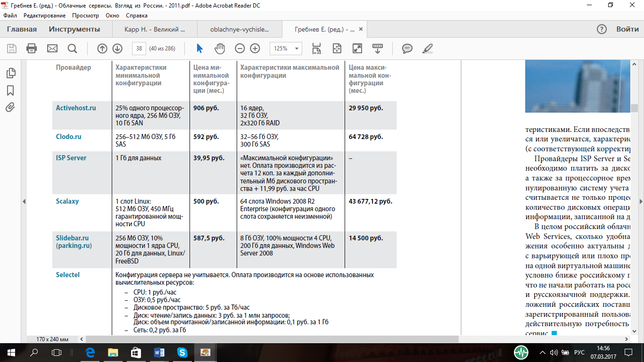Open the Help question mark icon
Viewport: 644px width, 362px height.
click(602, 29)
